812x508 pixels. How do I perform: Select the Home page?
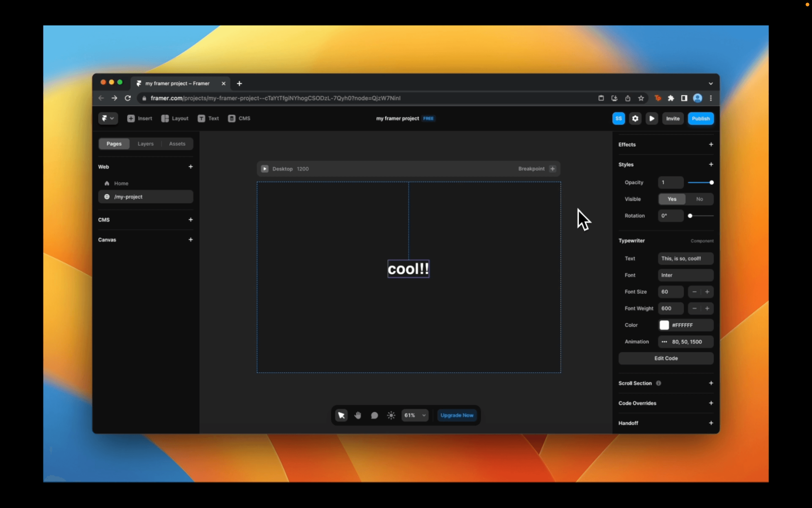point(145,183)
